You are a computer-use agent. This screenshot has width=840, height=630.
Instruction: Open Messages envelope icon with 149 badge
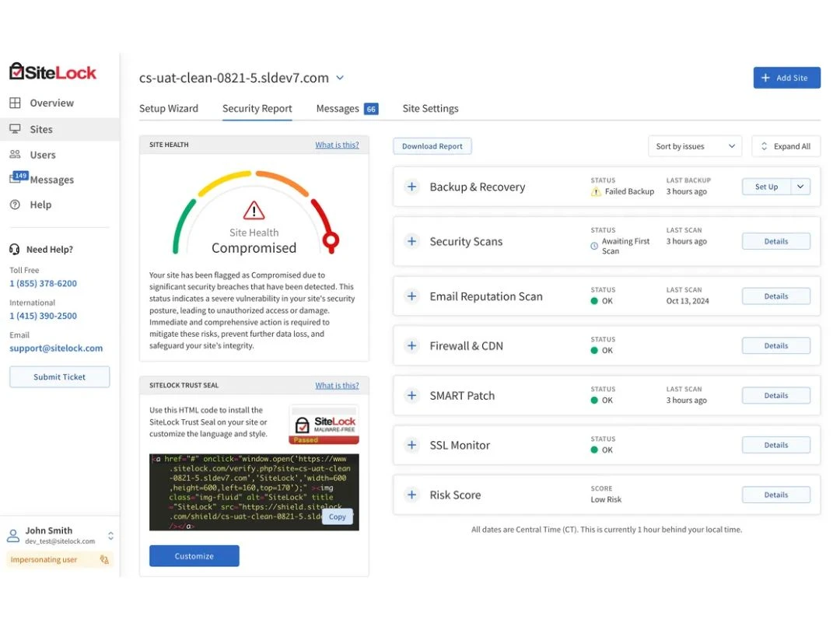click(x=17, y=178)
